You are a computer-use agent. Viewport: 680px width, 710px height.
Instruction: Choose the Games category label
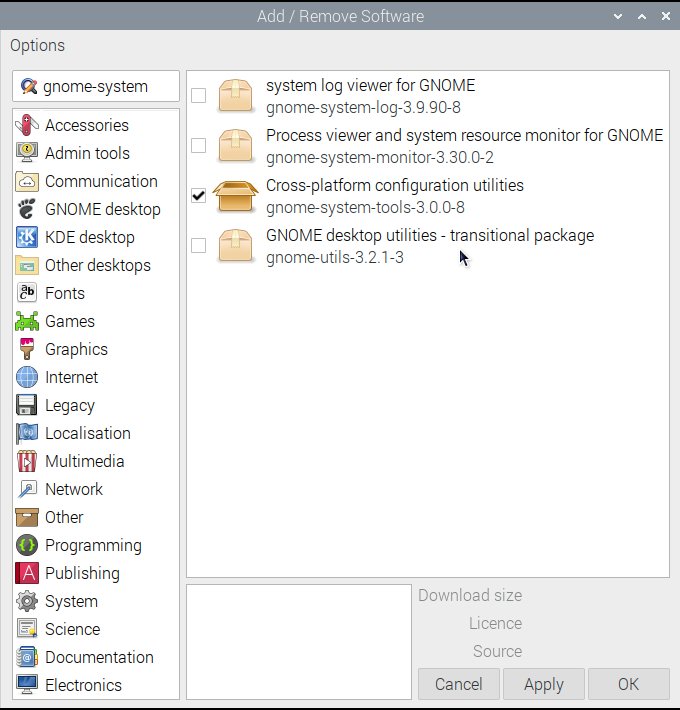70,321
